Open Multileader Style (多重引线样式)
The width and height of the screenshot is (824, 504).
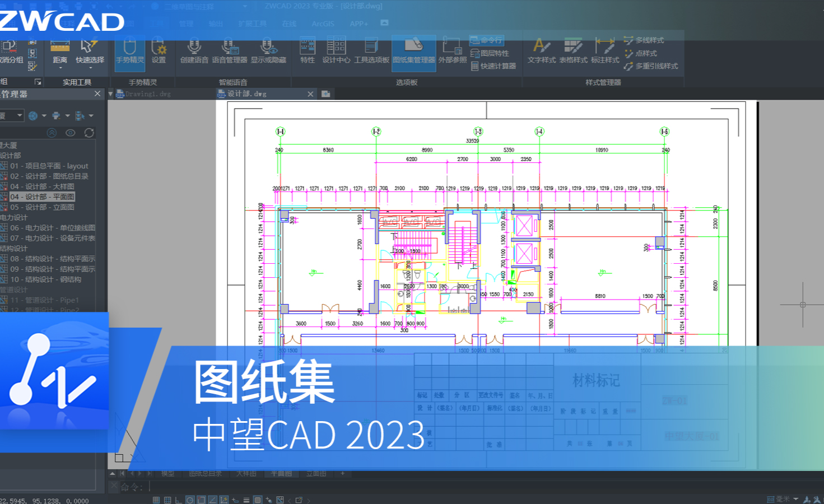(651, 66)
